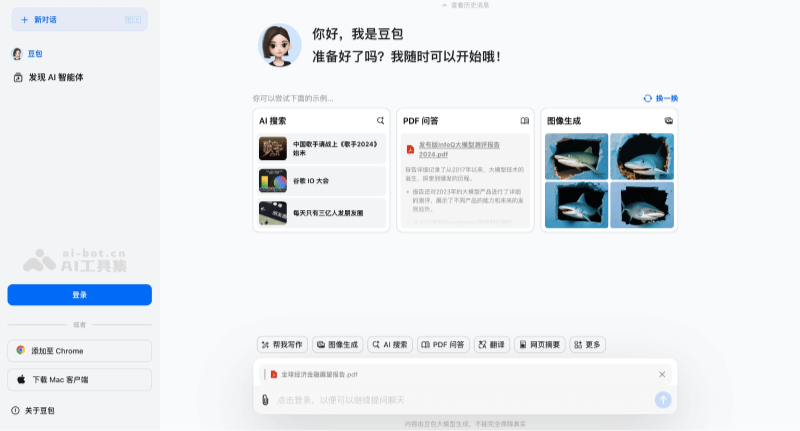Select the top-left shark image

click(577, 157)
